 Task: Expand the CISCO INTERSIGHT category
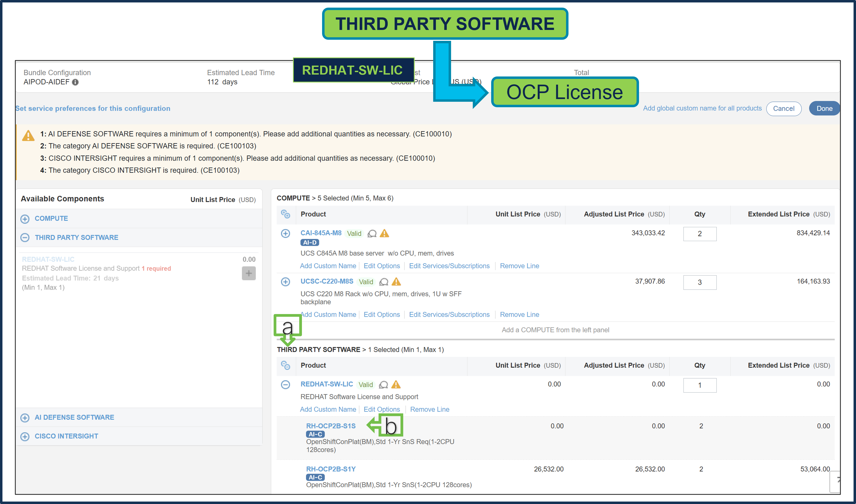[26, 437]
